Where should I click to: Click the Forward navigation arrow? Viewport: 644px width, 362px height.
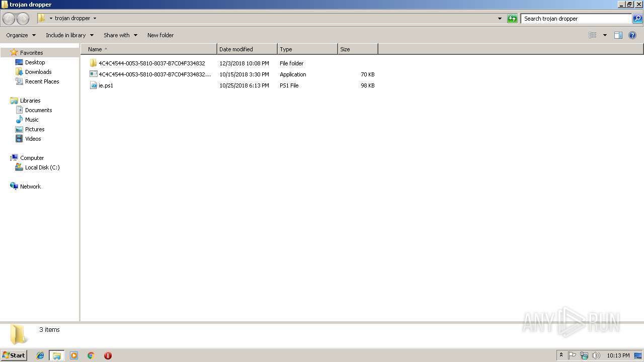[x=23, y=19]
